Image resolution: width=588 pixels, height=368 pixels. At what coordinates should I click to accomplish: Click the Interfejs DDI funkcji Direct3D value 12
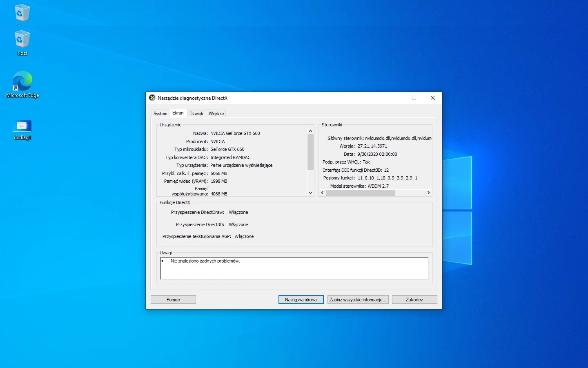[386, 170]
